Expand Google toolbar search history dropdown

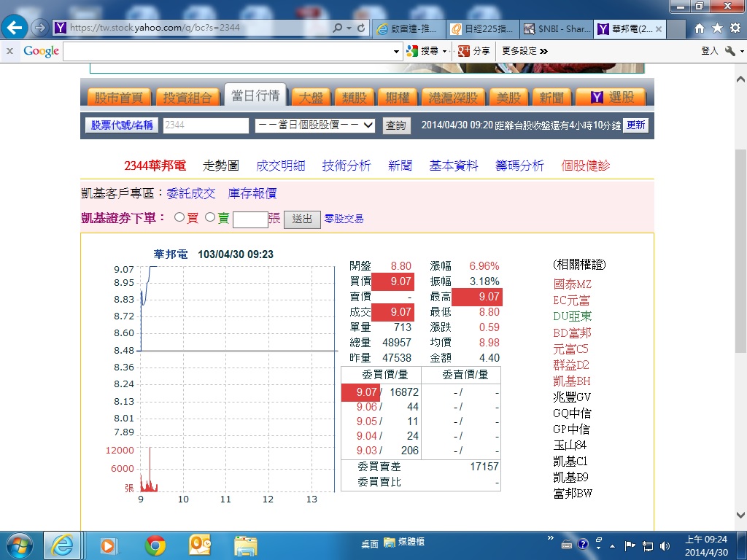tap(396, 51)
